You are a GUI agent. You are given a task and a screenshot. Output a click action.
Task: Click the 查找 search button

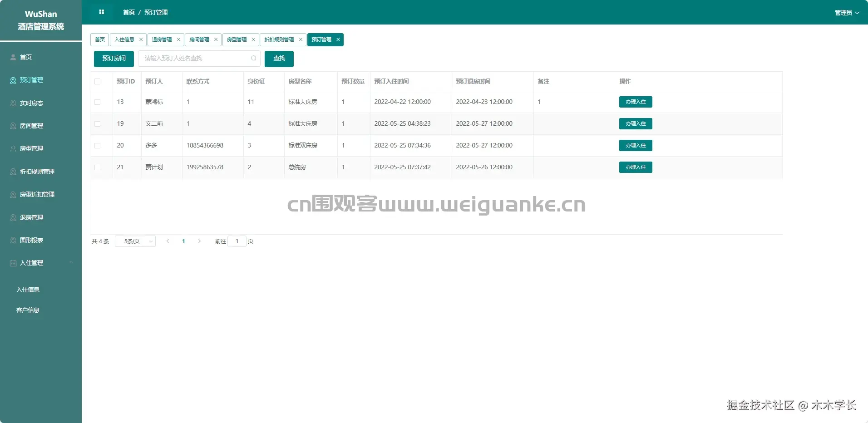[x=279, y=59]
